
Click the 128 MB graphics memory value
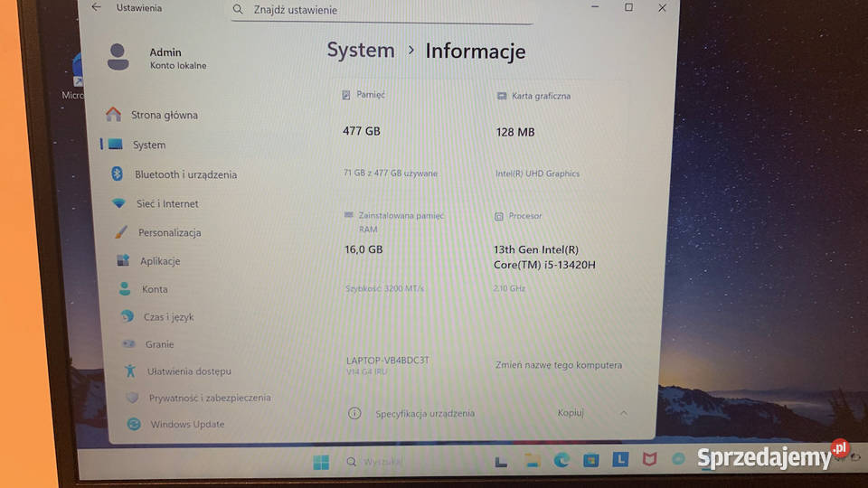coord(515,132)
